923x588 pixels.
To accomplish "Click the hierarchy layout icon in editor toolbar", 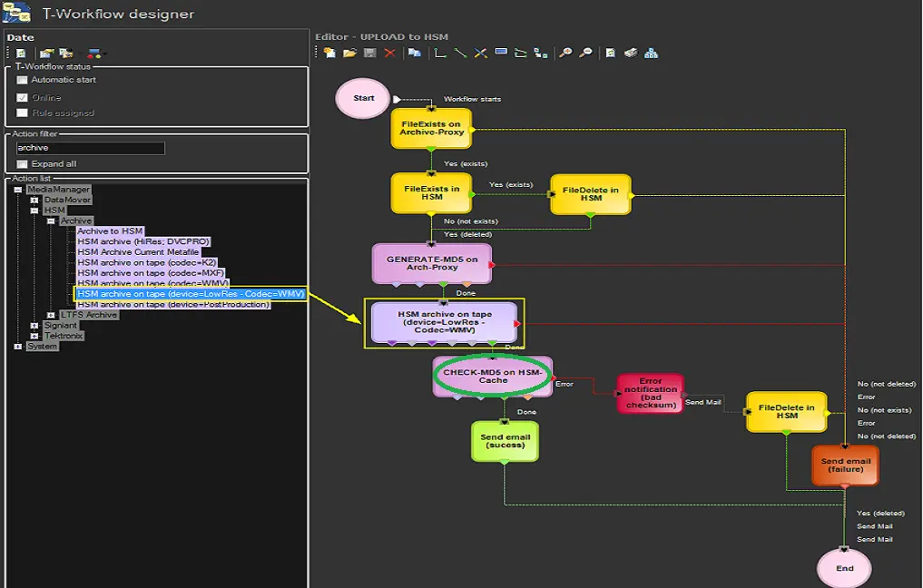I will coord(651,53).
